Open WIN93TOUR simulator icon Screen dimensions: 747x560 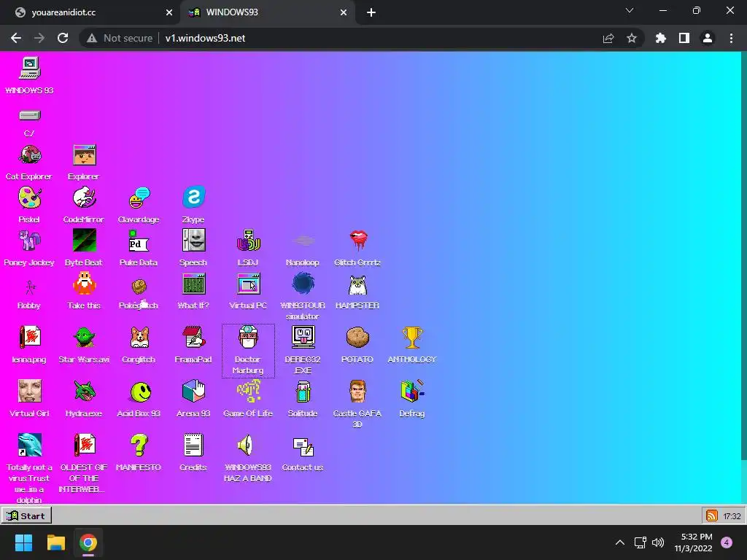tap(303, 285)
